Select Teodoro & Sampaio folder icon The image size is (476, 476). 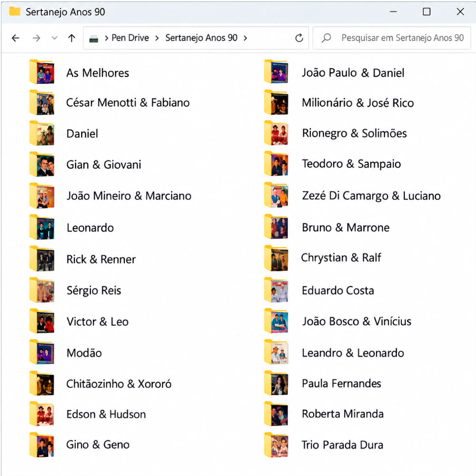point(276,164)
